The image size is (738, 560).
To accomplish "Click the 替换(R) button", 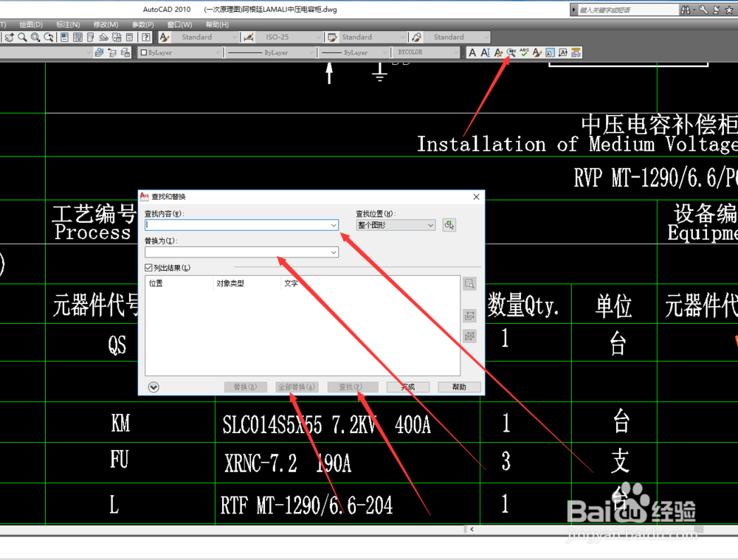I will click(246, 387).
